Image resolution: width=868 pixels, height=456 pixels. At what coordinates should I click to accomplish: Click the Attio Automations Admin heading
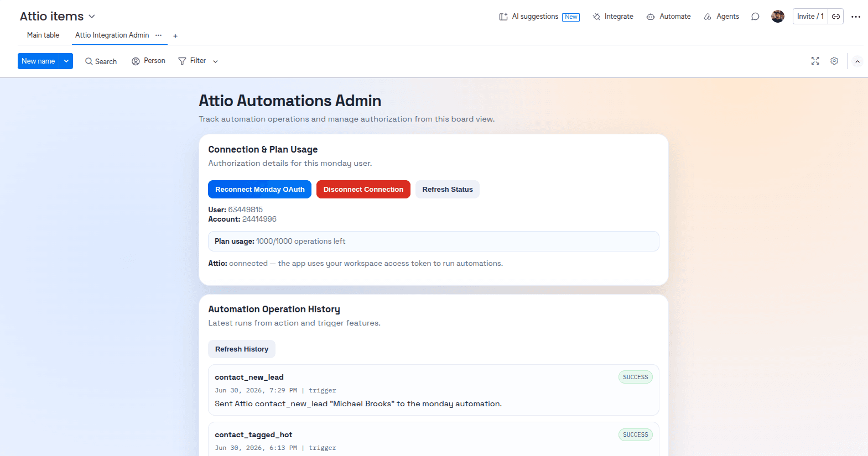[x=290, y=101]
